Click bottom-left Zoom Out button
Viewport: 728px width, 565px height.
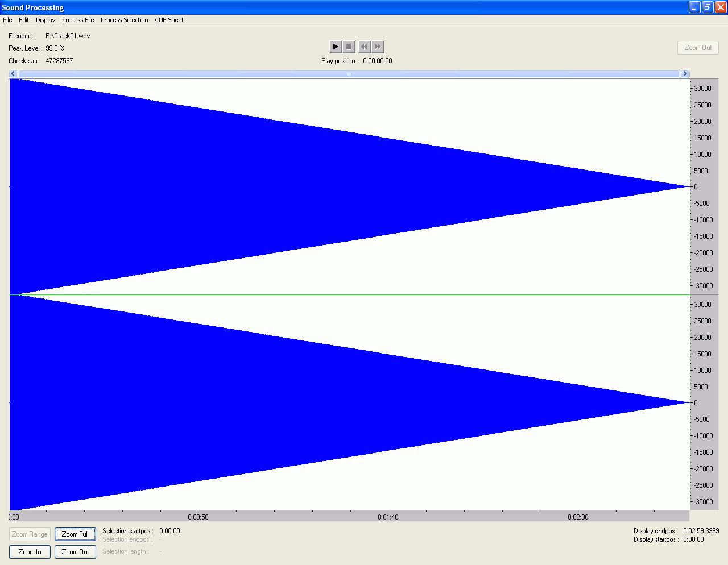coord(75,552)
